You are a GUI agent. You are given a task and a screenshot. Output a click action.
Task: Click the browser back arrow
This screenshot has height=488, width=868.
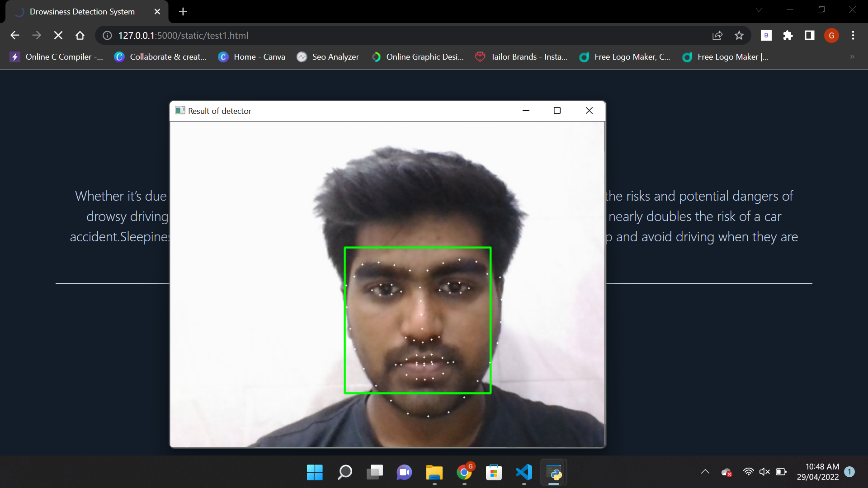click(x=15, y=35)
